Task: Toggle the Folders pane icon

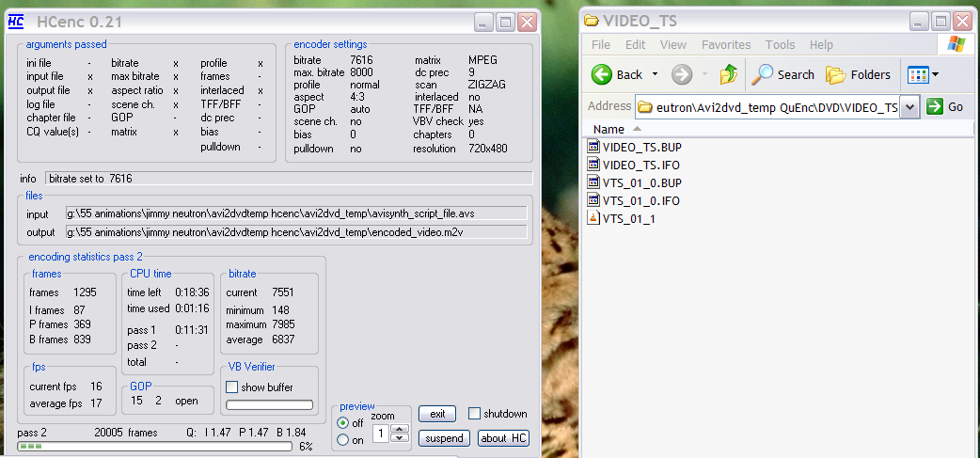Action: tap(835, 74)
